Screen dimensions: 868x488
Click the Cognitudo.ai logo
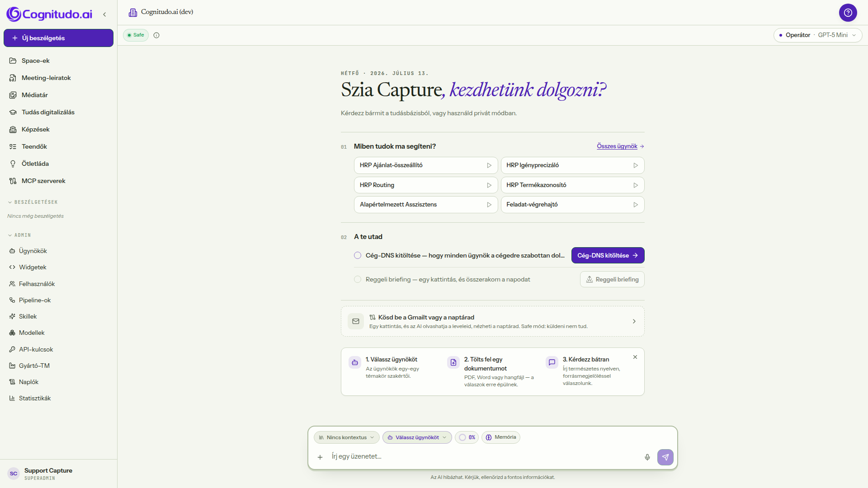coord(49,14)
